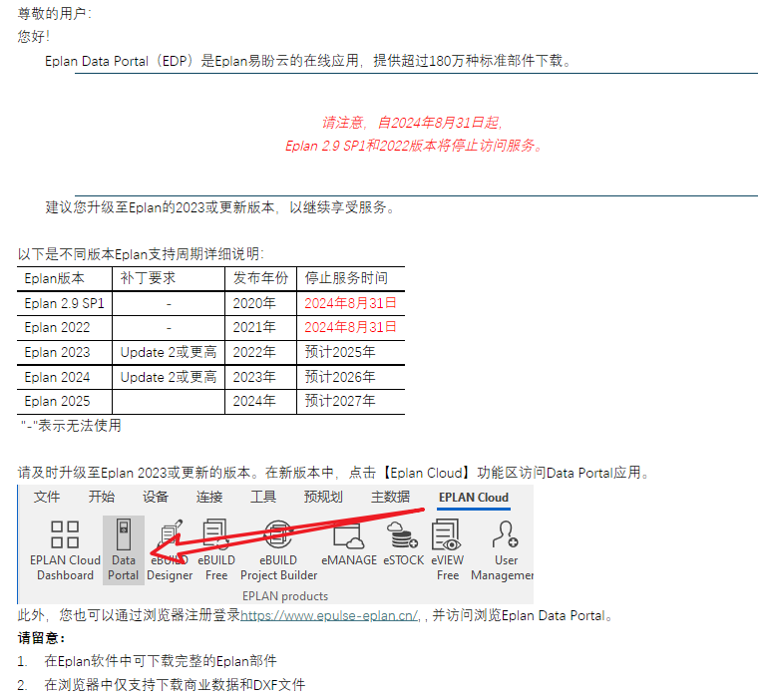Switch to the 开始 ribbon tab

coord(102,497)
